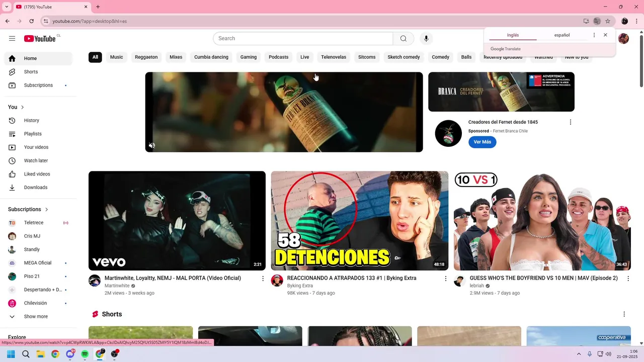The width and height of the screenshot is (644, 362).
Task: Expand the You section
Action: 16,107
